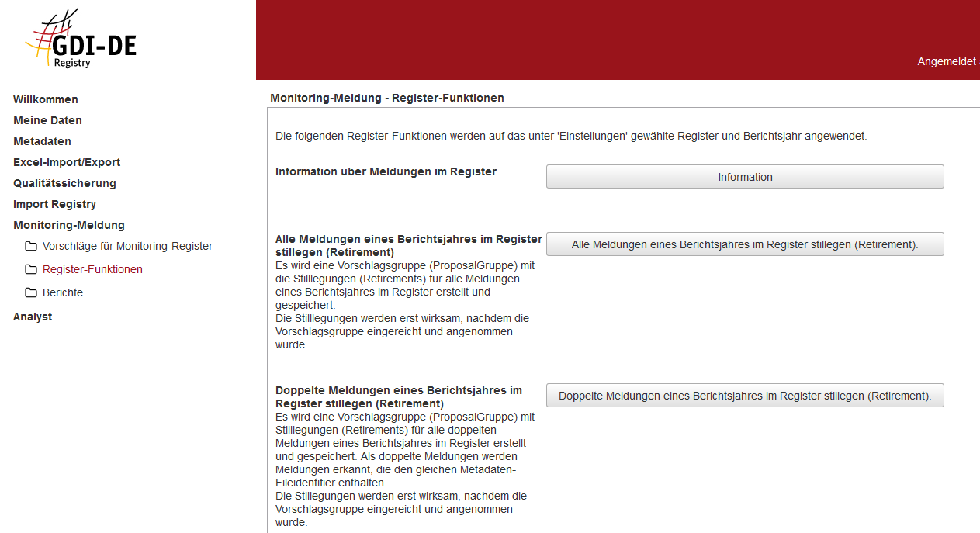Select the Register-Funktionen submenu link
The height and width of the screenshot is (533, 980).
pyautogui.click(x=92, y=269)
